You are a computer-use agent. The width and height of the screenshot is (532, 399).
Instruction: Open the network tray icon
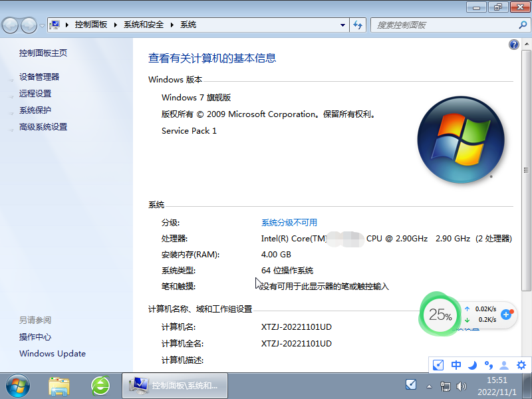tap(445, 386)
